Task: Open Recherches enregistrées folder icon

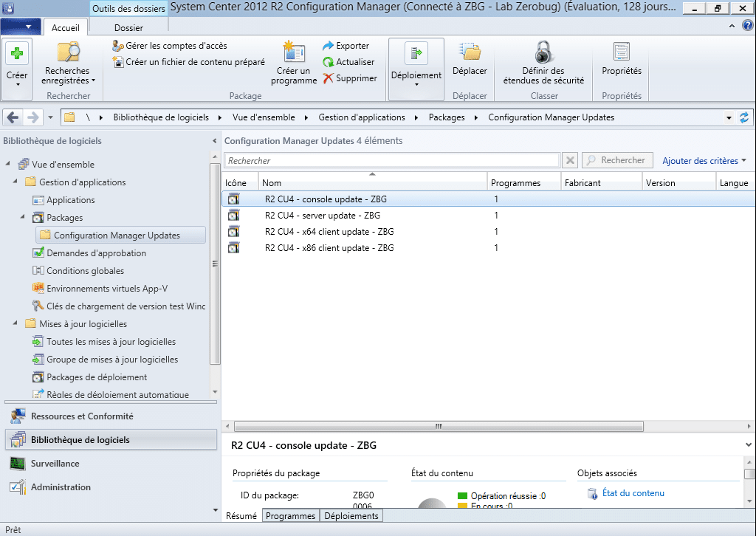Action: [x=68, y=52]
